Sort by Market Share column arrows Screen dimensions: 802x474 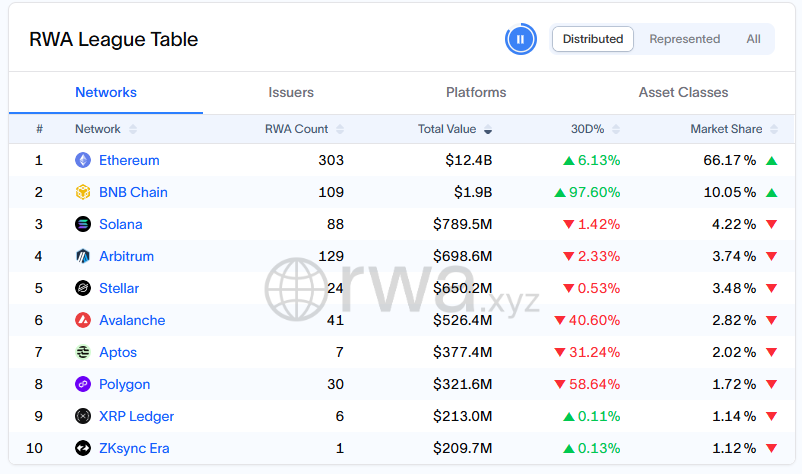pyautogui.click(x=774, y=129)
